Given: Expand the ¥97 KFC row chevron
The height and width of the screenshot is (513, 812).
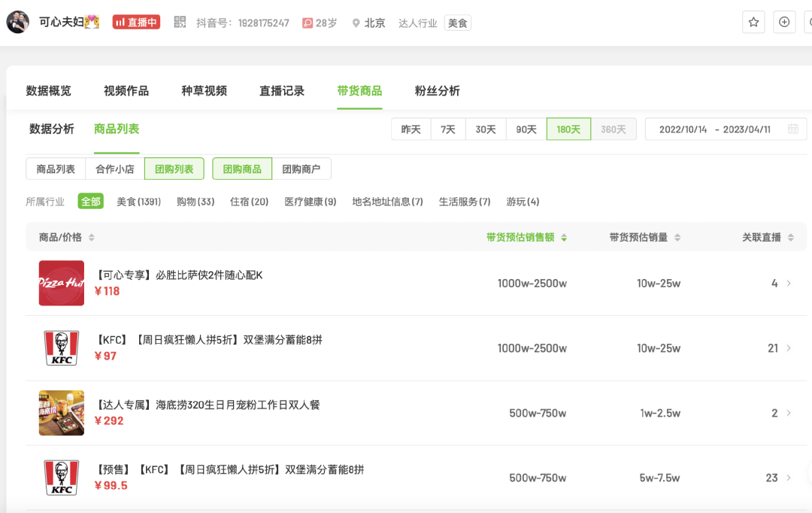Looking at the screenshot, I should pos(789,348).
